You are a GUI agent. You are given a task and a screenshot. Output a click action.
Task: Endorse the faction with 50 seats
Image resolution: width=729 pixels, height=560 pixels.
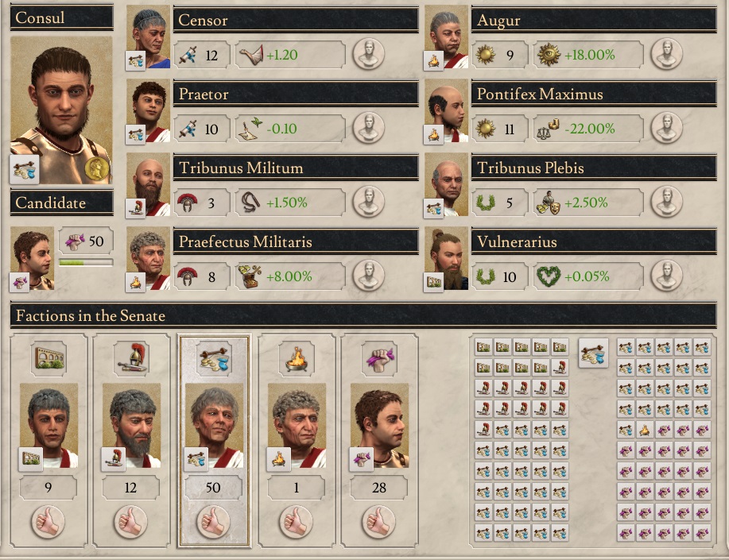pyautogui.click(x=214, y=521)
